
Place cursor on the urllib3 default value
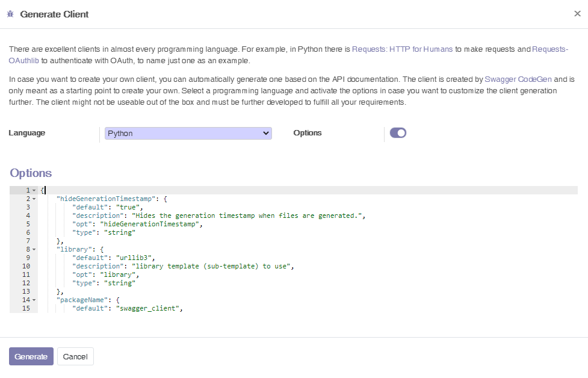pos(135,258)
